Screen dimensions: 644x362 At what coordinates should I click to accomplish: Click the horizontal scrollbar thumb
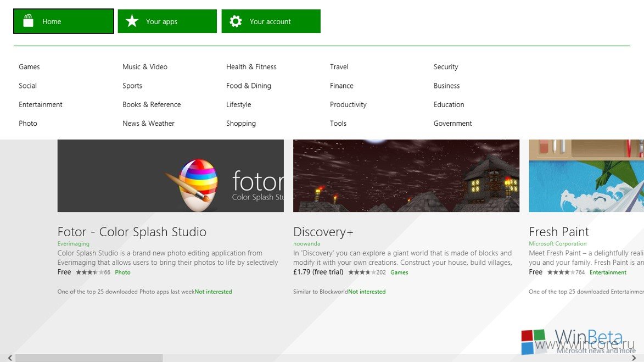coord(89,358)
